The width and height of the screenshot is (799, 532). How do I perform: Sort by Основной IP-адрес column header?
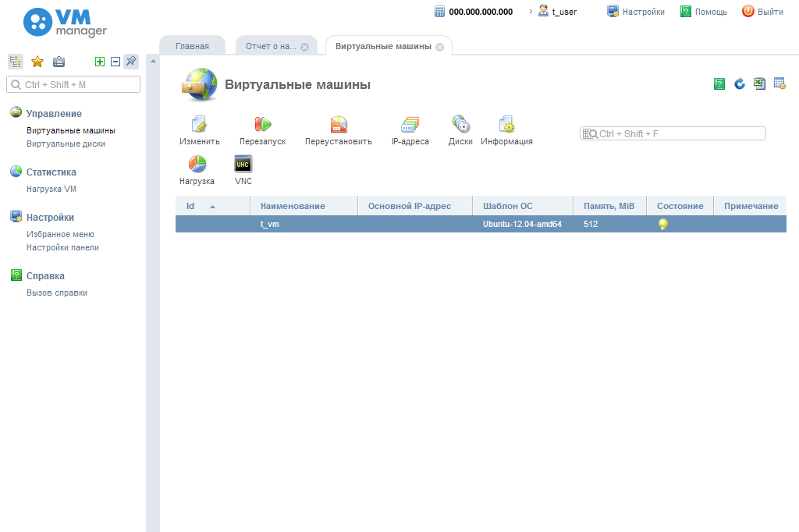415,206
